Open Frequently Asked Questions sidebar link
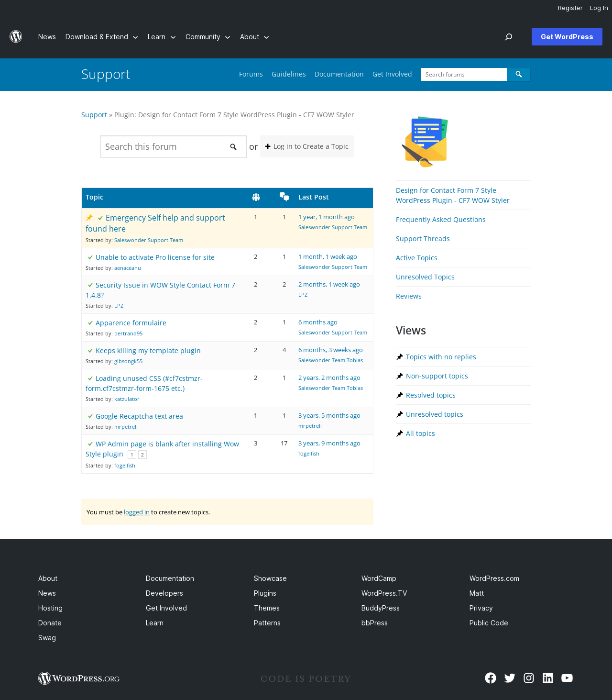The height and width of the screenshot is (700, 612). [x=441, y=220]
